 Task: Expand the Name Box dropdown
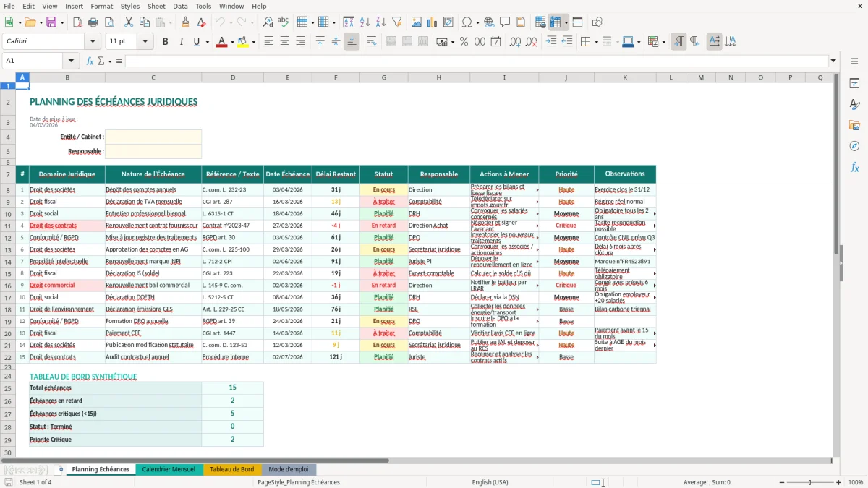tap(72, 61)
